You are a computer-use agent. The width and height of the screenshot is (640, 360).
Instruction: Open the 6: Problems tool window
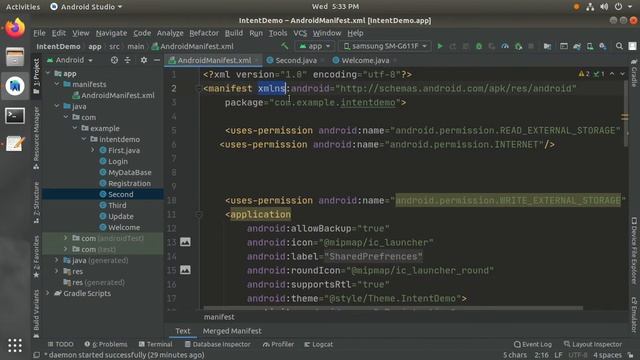[x=106, y=344]
